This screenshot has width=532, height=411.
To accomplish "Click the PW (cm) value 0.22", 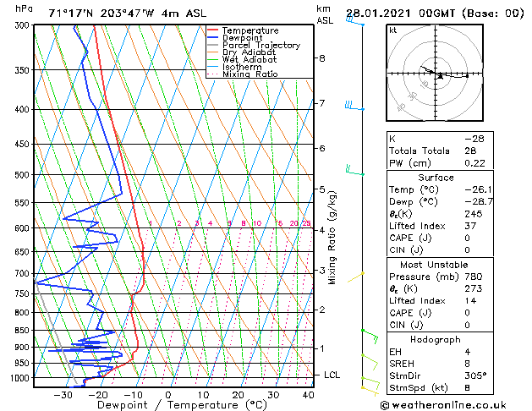I will 474,163.
